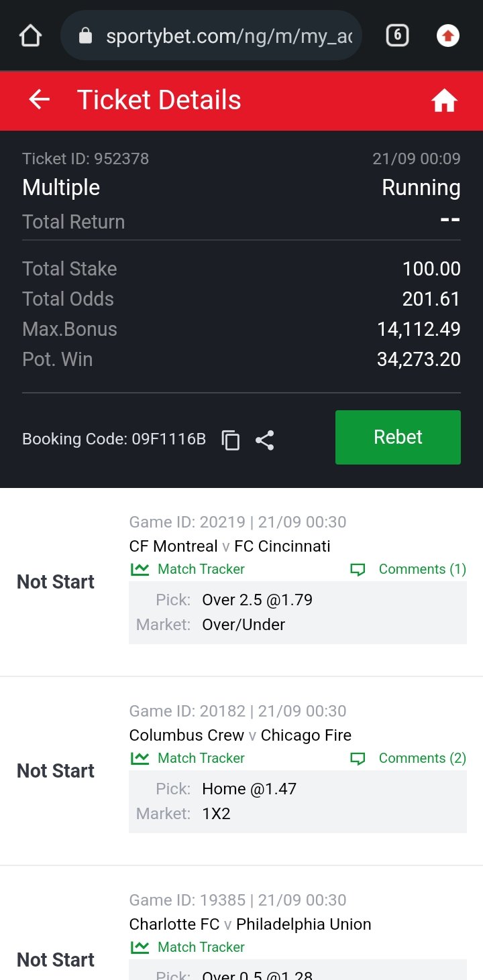Tap the red upload arrow browser icon
The height and width of the screenshot is (980, 483).
[x=447, y=36]
